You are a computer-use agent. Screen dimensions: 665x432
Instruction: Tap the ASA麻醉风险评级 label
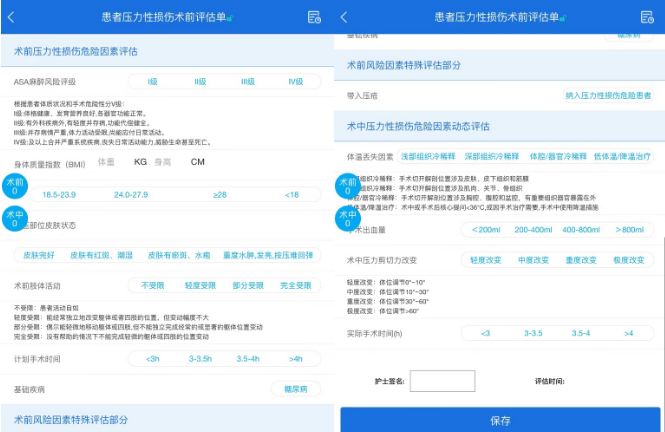click(45, 82)
